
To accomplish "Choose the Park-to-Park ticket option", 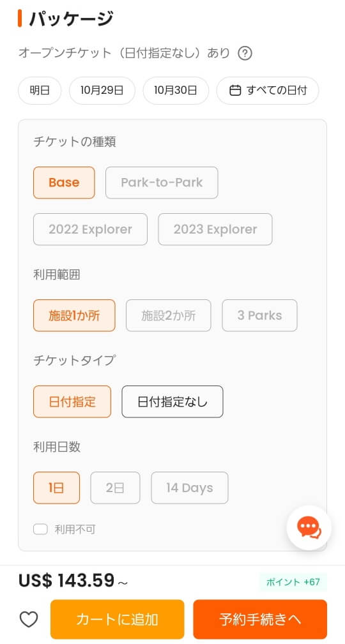I will pyautogui.click(x=162, y=183).
